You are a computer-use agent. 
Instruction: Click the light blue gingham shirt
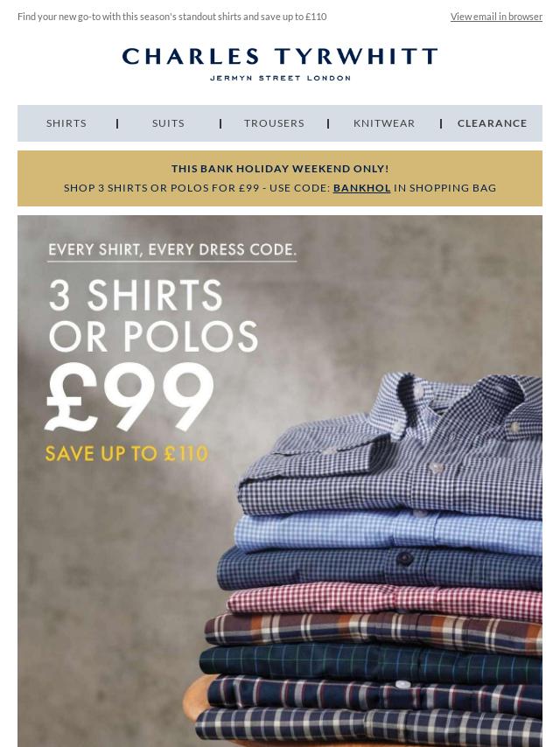pos(388,534)
